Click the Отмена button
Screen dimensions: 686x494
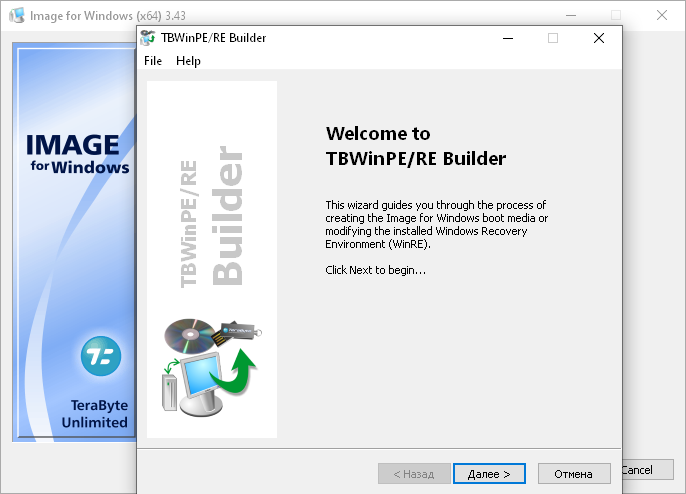pyautogui.click(x=574, y=474)
